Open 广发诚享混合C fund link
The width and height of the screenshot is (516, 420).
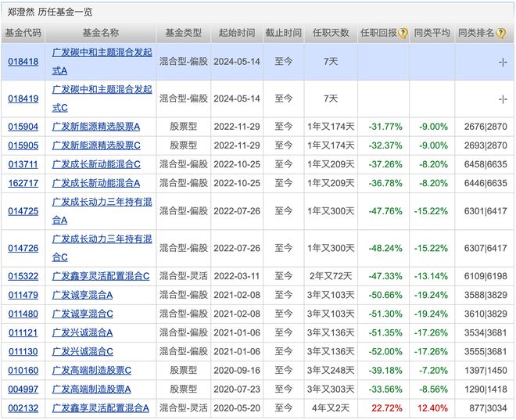83,314
